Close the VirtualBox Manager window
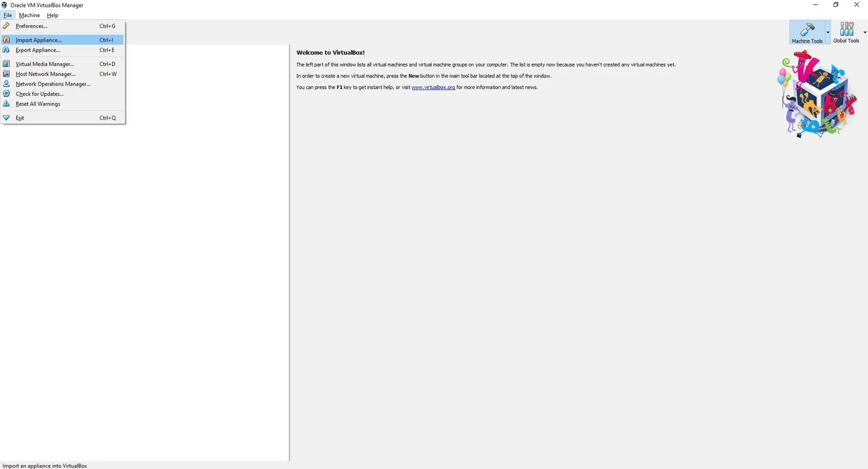Screen dimensions: 868x469 pyautogui.click(x=856, y=5)
